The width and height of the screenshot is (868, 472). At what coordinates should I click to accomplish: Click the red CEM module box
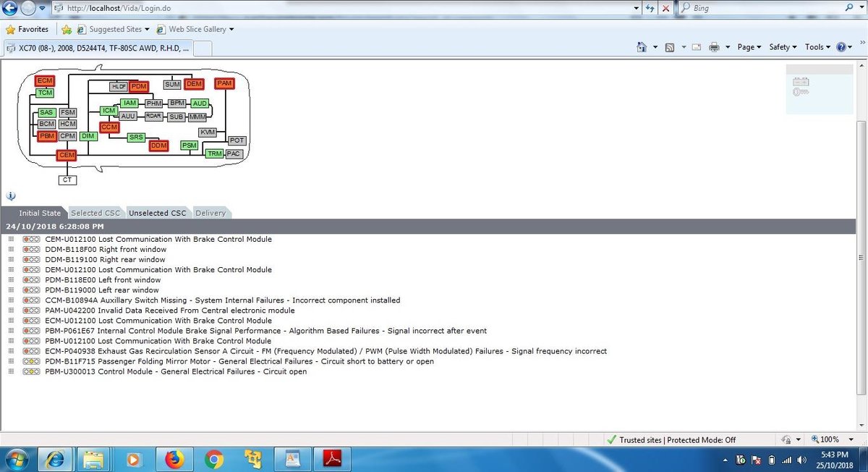(67, 155)
